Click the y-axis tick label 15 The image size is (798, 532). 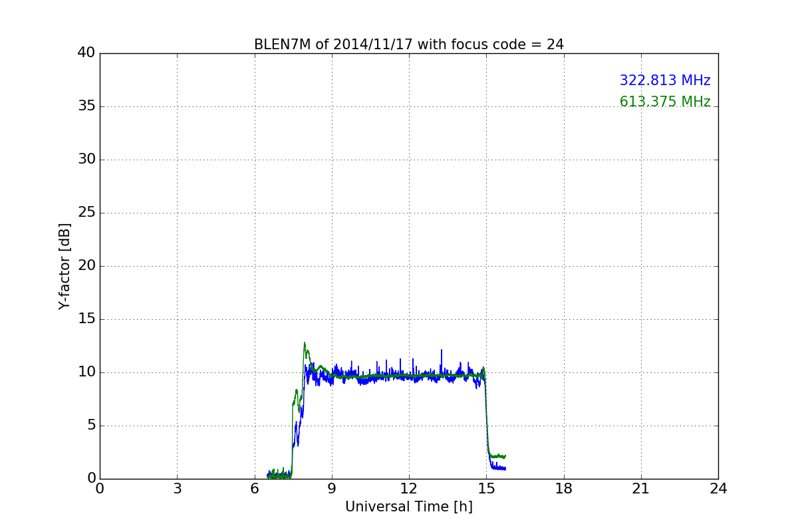pos(86,319)
